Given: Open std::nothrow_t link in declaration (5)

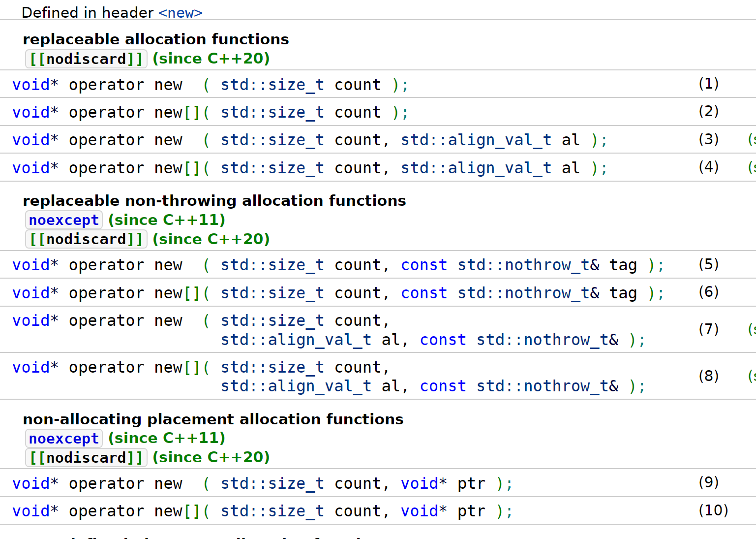Looking at the screenshot, I should (x=523, y=265).
